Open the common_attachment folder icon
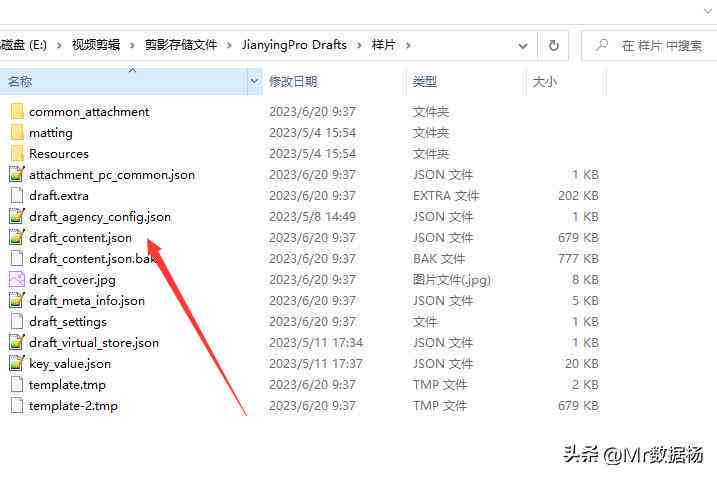717x477 pixels. [x=17, y=112]
